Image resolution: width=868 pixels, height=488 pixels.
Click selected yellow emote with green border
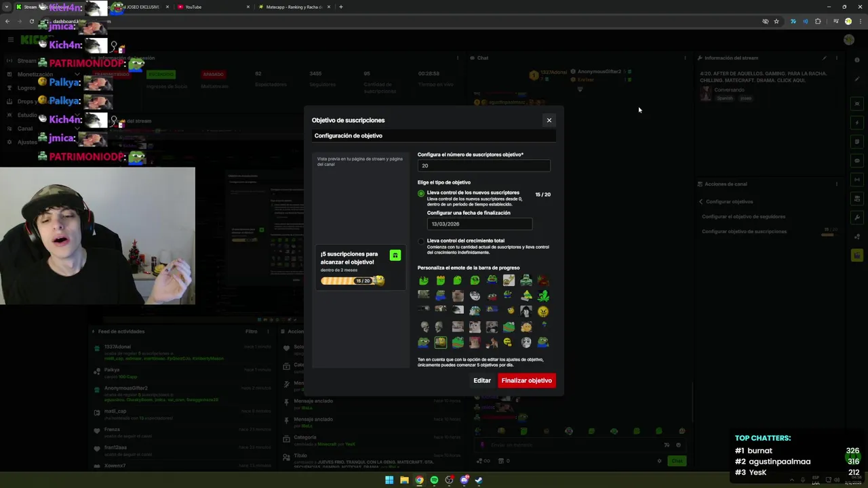tap(441, 342)
